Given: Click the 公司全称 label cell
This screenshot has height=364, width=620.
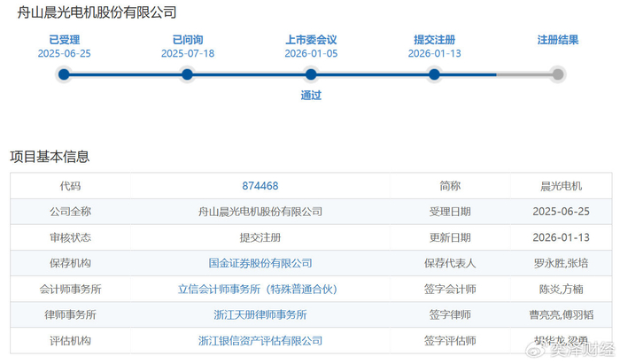Looking at the screenshot, I should 70,212.
